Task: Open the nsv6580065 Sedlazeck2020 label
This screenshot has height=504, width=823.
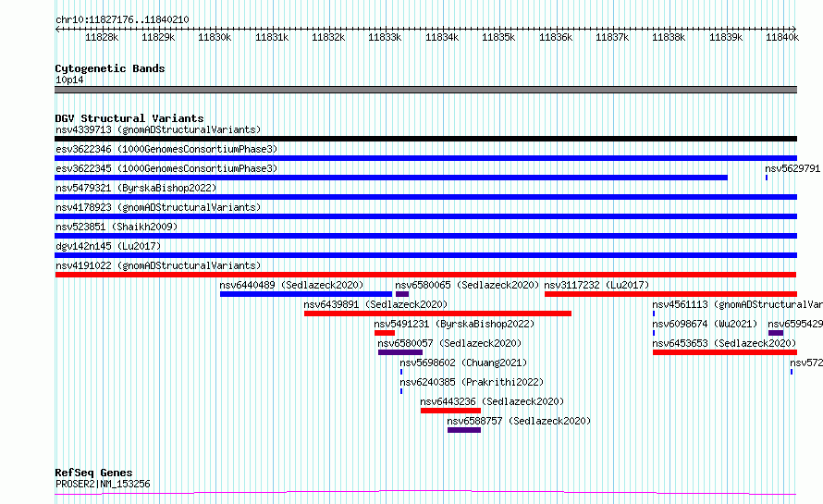Action: 467,285
